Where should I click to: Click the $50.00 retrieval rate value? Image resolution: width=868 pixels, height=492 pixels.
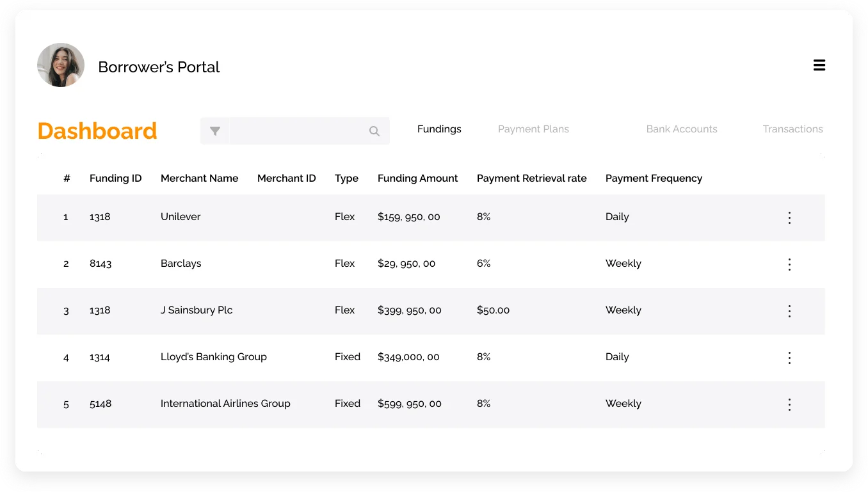(x=493, y=310)
